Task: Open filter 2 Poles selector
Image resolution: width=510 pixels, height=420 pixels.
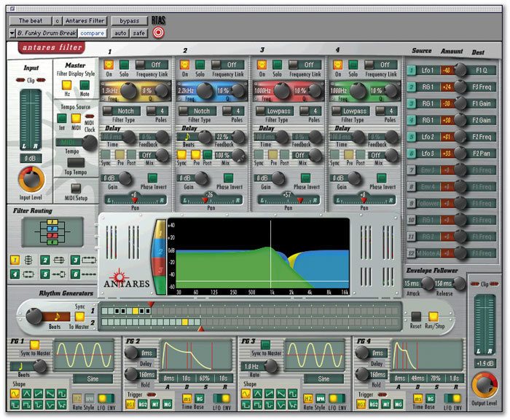Action: click(233, 111)
